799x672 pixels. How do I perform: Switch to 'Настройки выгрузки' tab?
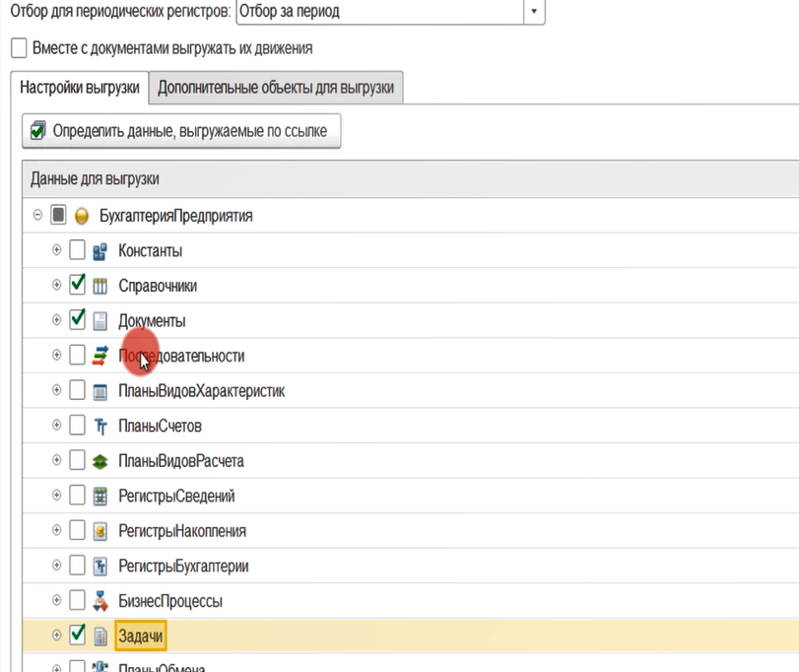80,88
